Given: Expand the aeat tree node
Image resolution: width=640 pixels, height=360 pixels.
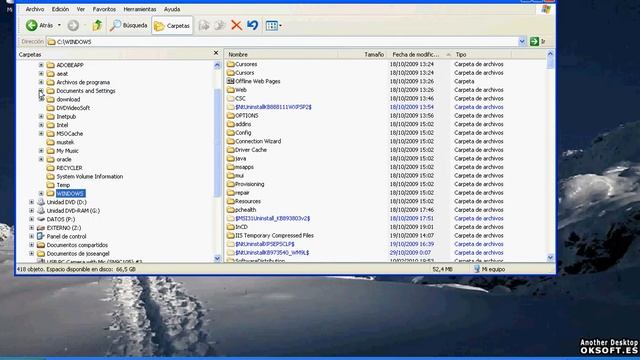Looking at the screenshot, I should (x=41, y=73).
